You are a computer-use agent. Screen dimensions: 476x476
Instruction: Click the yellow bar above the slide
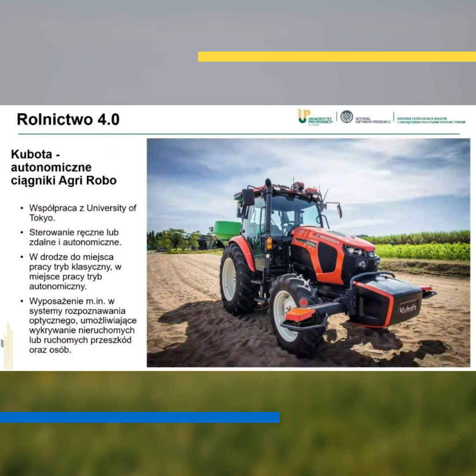pyautogui.click(x=337, y=57)
